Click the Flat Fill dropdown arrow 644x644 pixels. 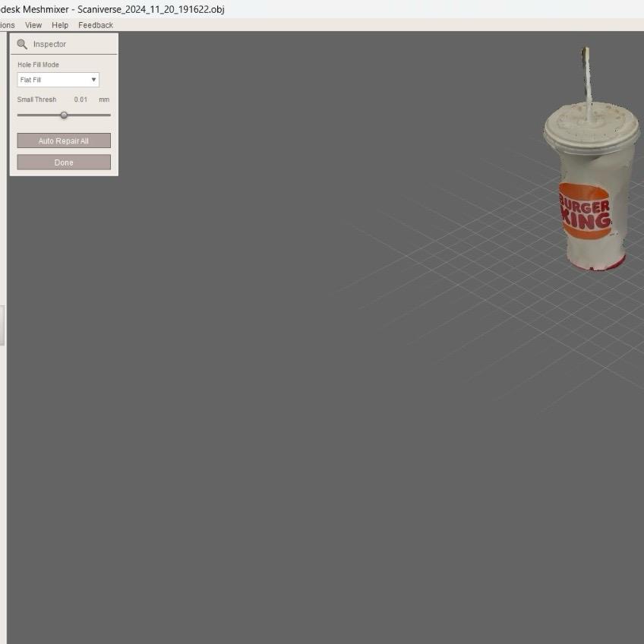tap(93, 79)
